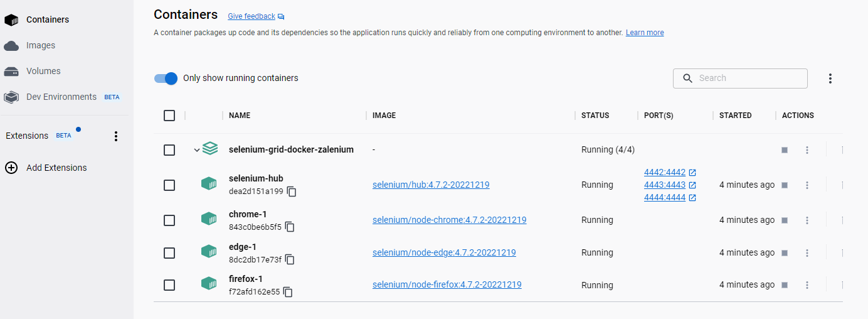Click the selenium-grid-docker-zalenium group name
The image size is (868, 319).
pos(291,150)
